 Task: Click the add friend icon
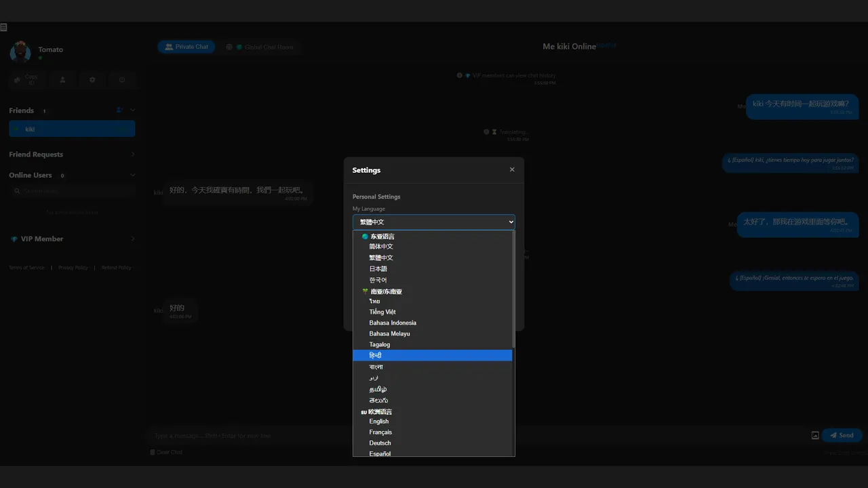119,110
